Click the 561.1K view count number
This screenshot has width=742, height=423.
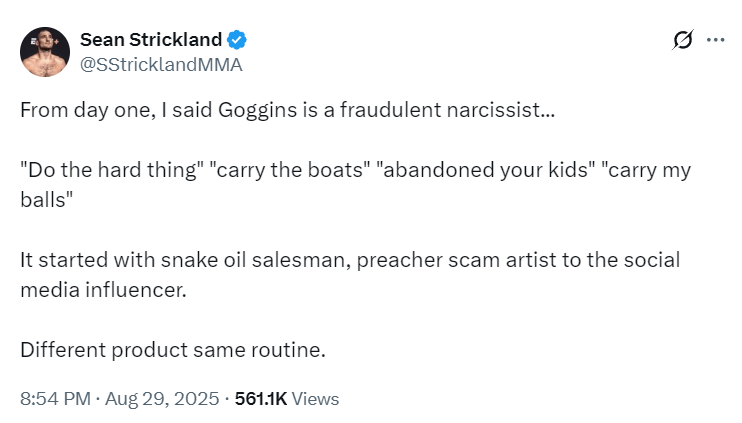coord(260,398)
